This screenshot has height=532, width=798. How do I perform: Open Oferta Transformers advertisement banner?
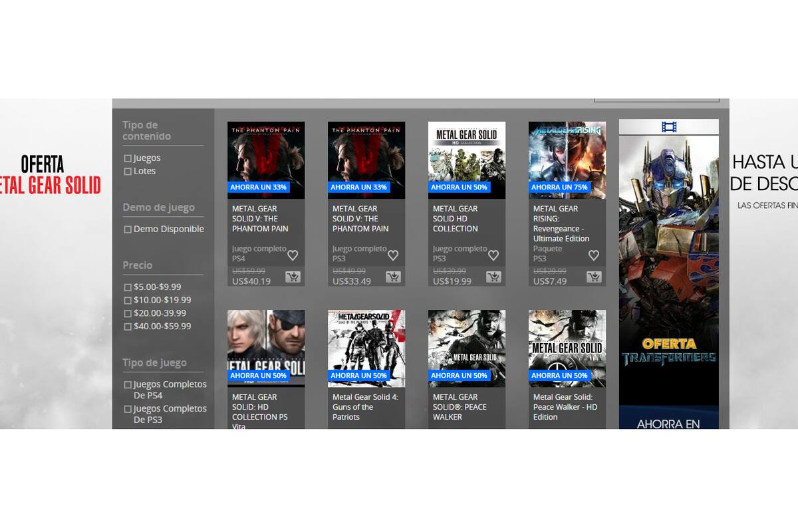669,274
